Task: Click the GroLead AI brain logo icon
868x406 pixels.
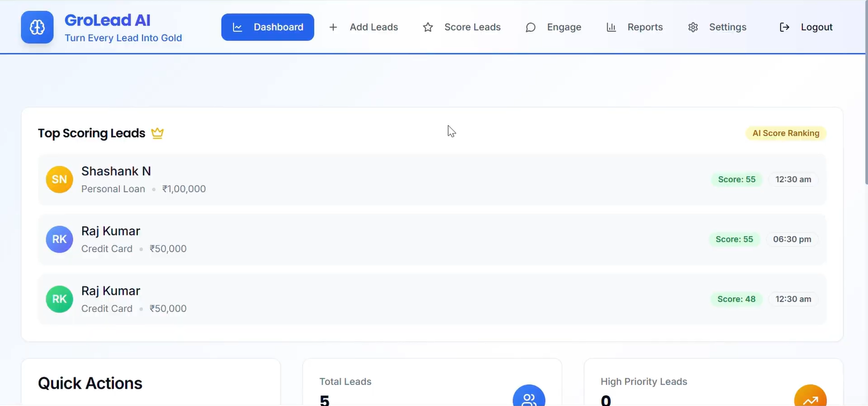Action: (37, 27)
